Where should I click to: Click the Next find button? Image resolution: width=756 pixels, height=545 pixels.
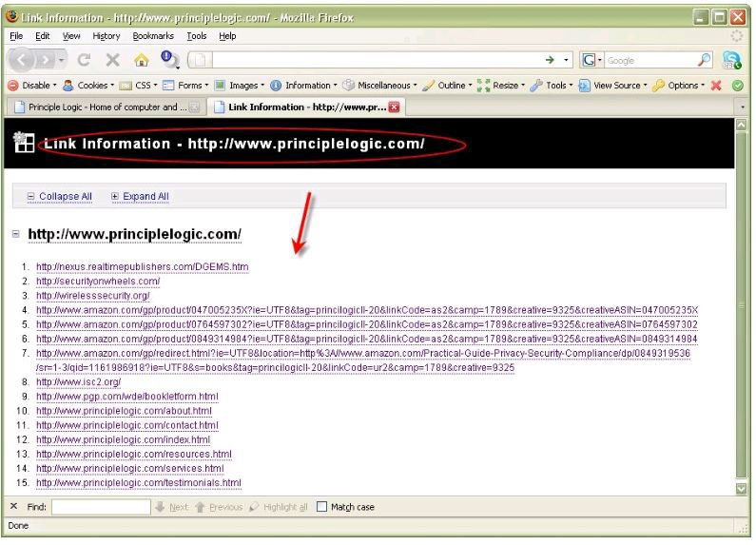171,506
